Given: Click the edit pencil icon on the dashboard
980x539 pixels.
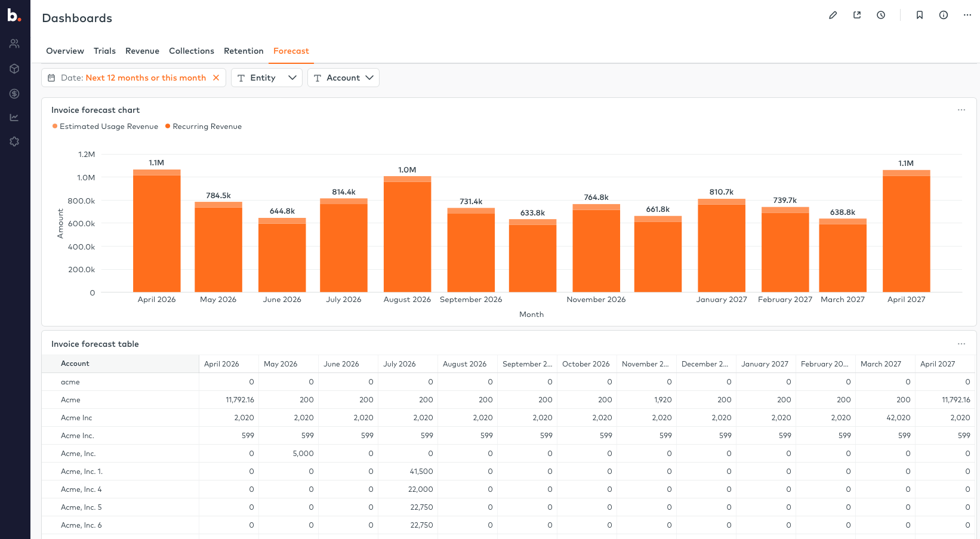Looking at the screenshot, I should tap(833, 15).
